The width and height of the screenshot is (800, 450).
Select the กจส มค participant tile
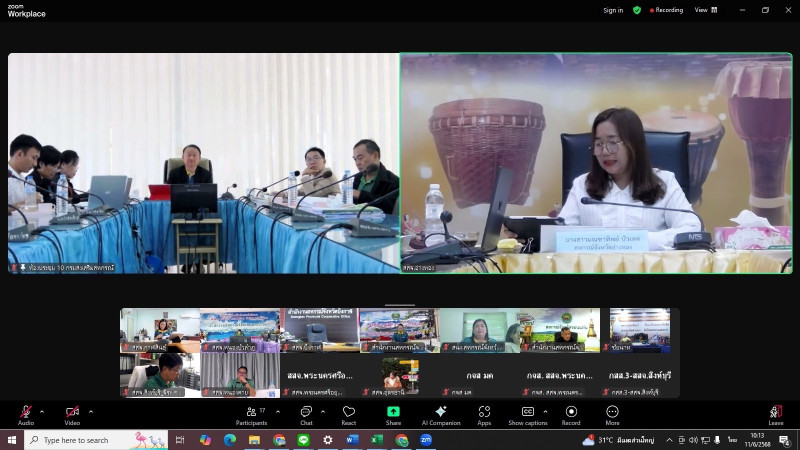[x=480, y=376]
